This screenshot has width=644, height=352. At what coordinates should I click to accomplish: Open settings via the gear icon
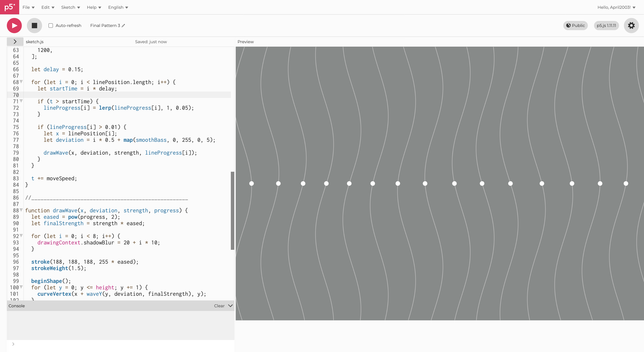pos(631,25)
